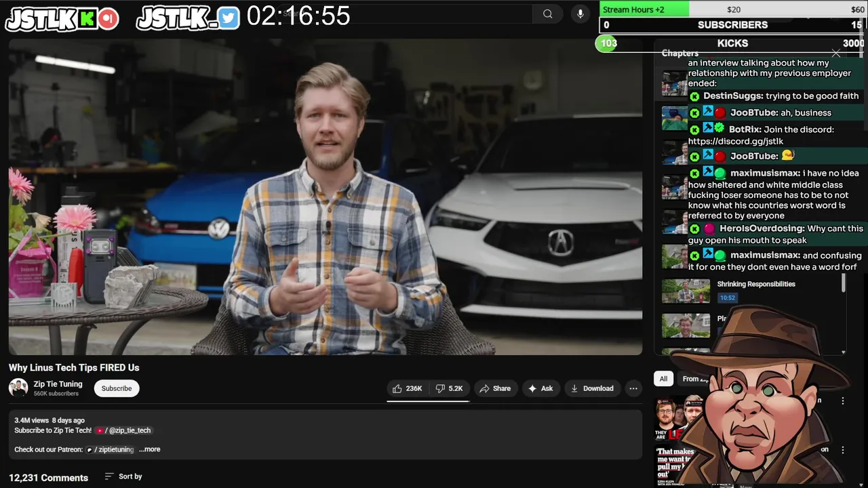Subscribe to Zip Tie Tuning
The width and height of the screenshot is (868, 488).
(117, 388)
